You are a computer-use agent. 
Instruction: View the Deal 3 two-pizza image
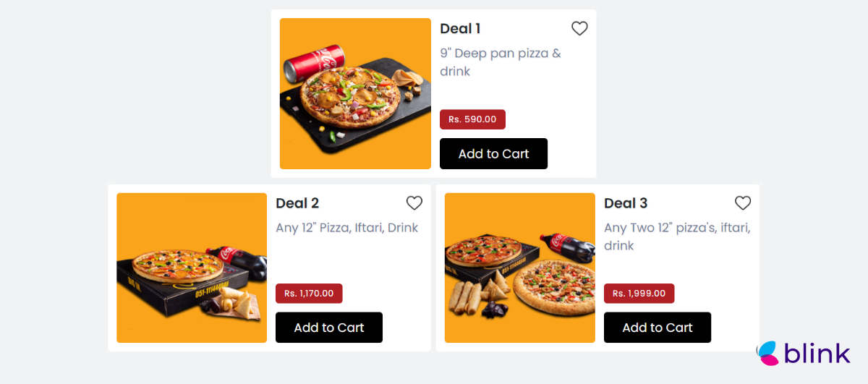coord(519,268)
